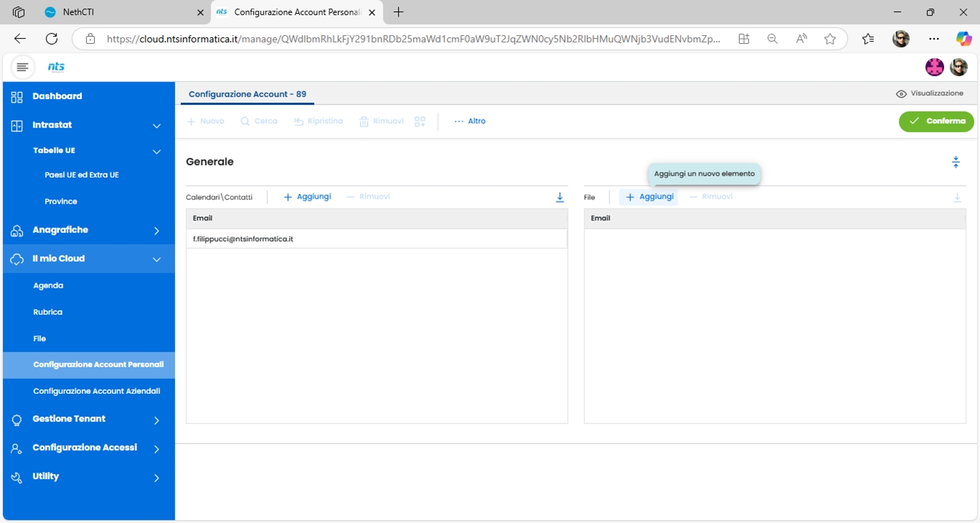Click the grid-plus icon next to Rimuovi
This screenshot has height=523, width=980.
420,122
